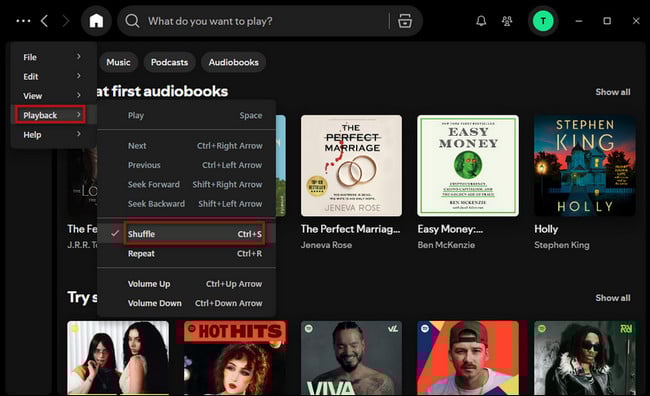Open the Easy Money audiobook cover
Screen dimensions: 650x396
468,165
